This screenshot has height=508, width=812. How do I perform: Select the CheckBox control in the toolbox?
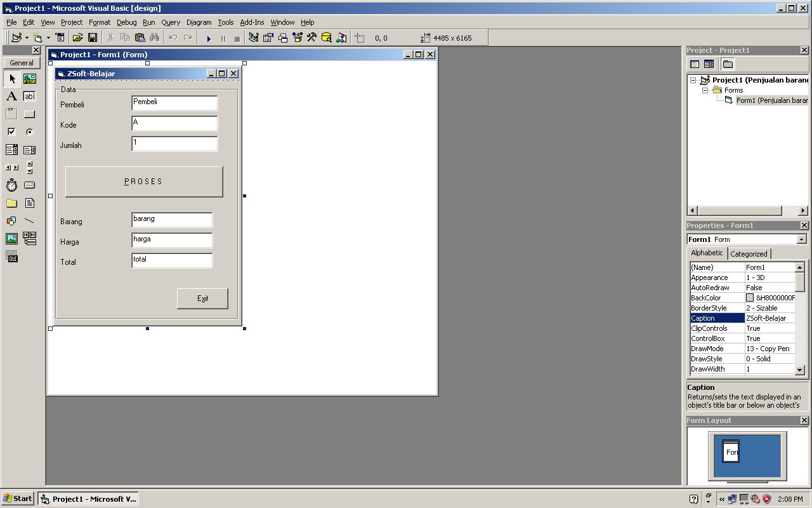pos(11,131)
